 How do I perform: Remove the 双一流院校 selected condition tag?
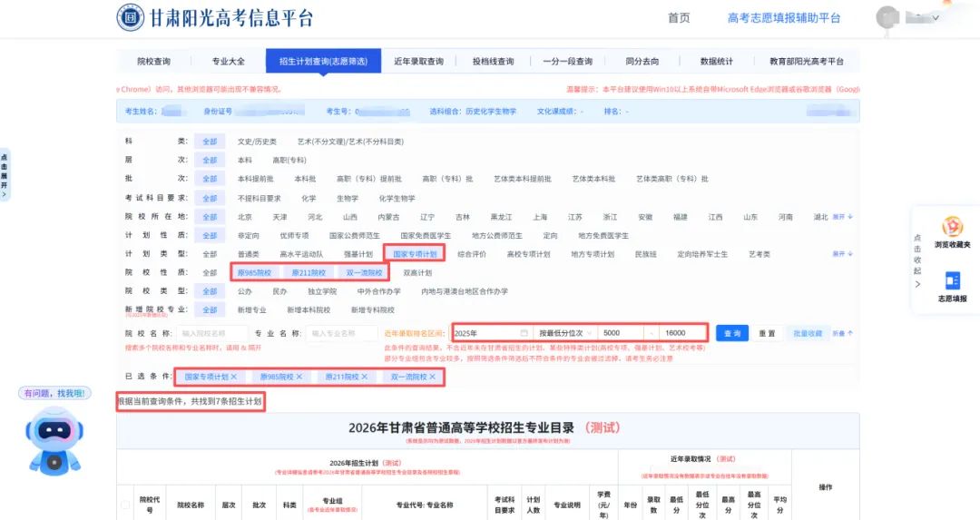pyautogui.click(x=432, y=377)
